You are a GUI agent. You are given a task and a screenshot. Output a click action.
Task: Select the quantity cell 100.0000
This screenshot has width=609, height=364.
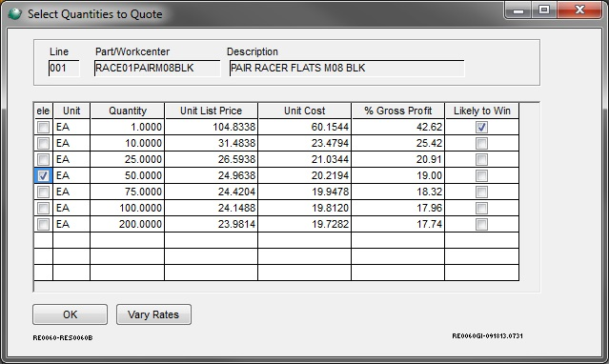coord(128,208)
